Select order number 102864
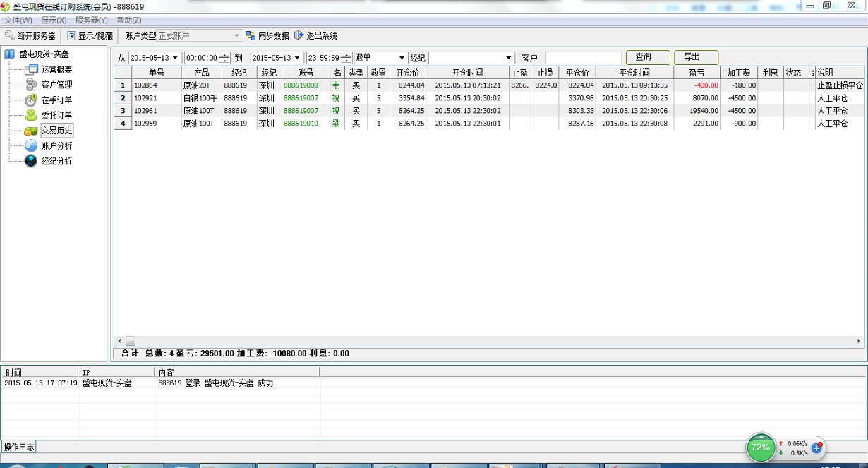Viewport: 868px width, 468px height. 145,85
